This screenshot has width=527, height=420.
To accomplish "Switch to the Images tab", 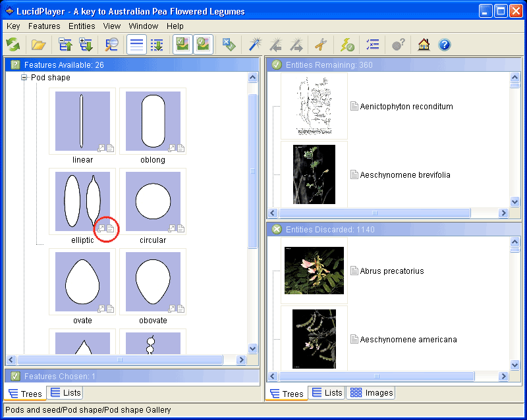I will (371, 393).
